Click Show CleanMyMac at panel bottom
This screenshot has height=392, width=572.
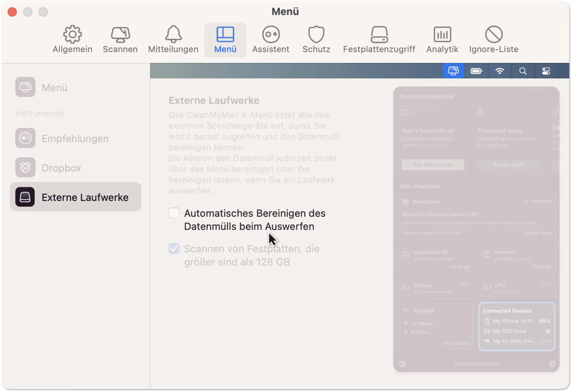click(477, 364)
